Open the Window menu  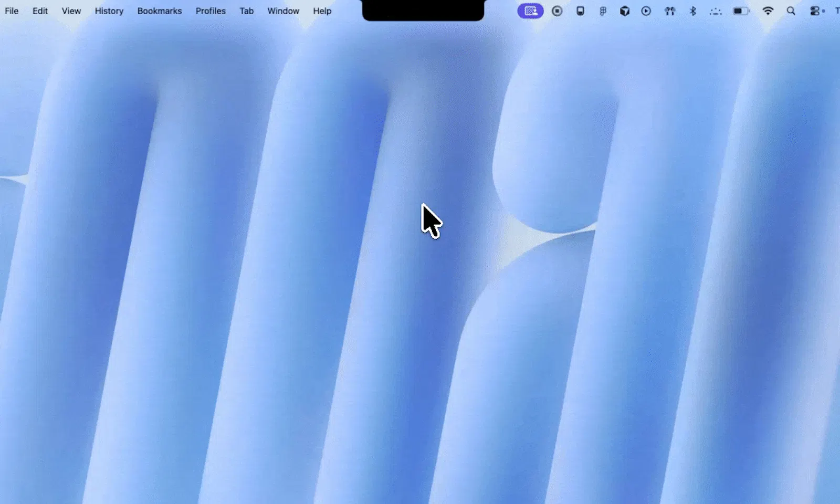(x=283, y=10)
